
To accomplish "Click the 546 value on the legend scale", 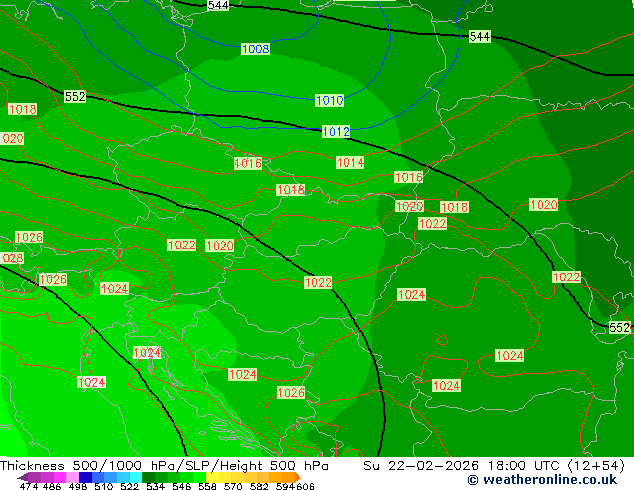I will click(181, 486).
